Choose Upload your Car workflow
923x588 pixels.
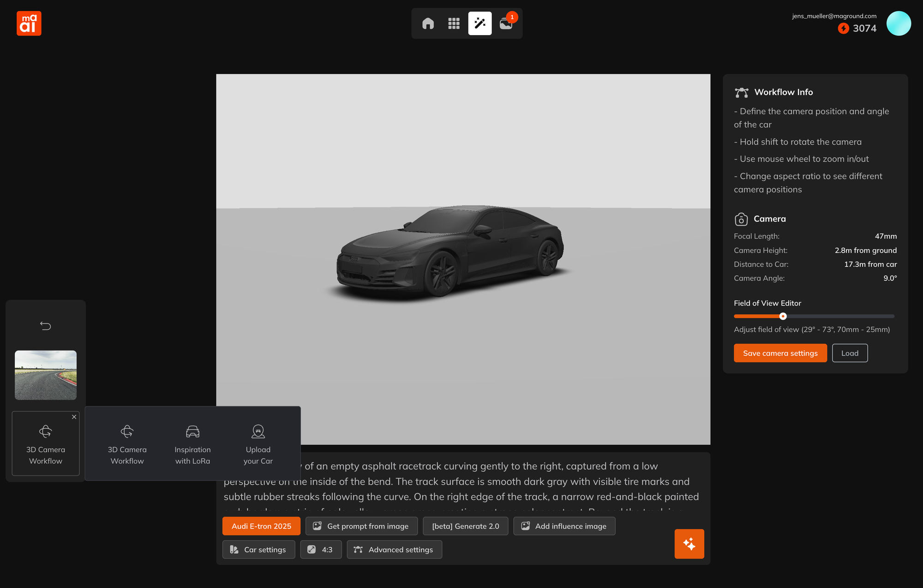pos(258,444)
